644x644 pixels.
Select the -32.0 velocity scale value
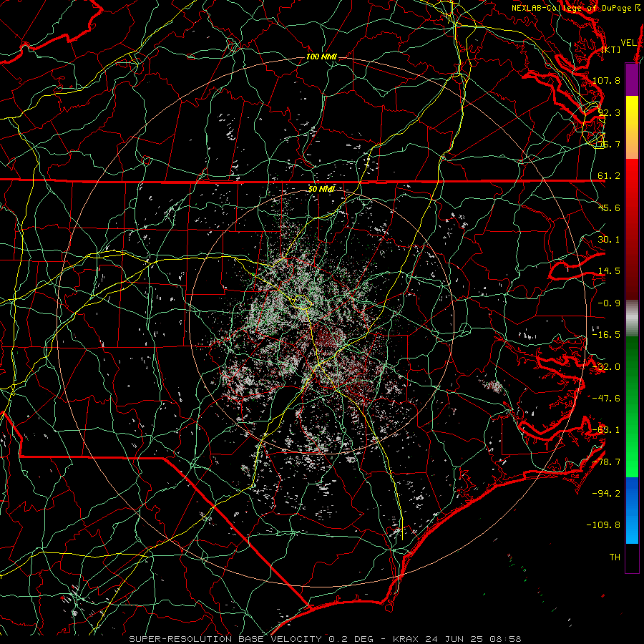[x=606, y=367]
